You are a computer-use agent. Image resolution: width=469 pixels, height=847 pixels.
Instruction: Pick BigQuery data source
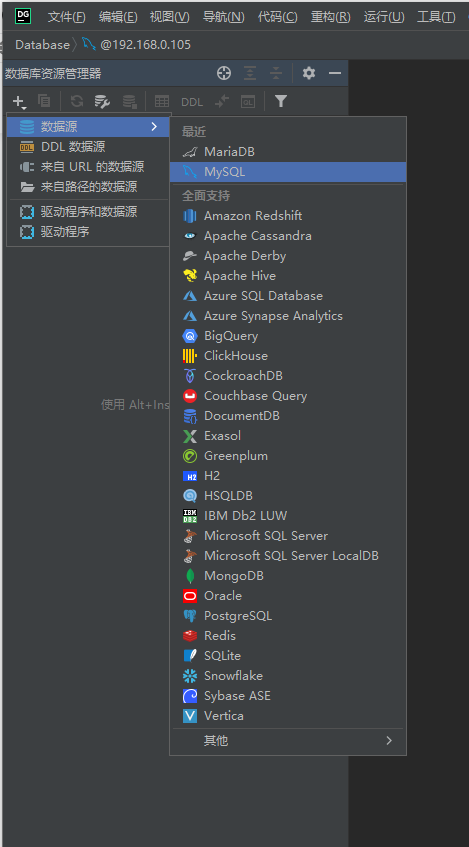pyautogui.click(x=288, y=335)
